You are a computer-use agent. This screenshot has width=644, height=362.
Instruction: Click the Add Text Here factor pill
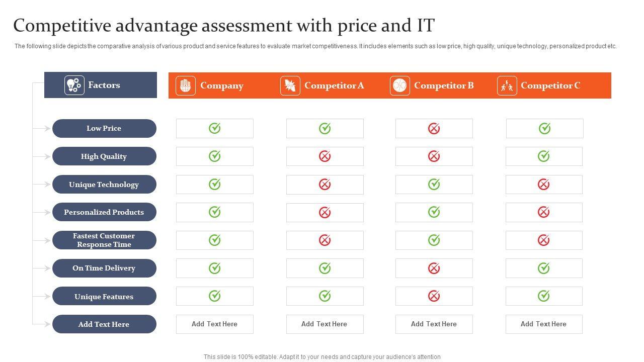(104, 324)
